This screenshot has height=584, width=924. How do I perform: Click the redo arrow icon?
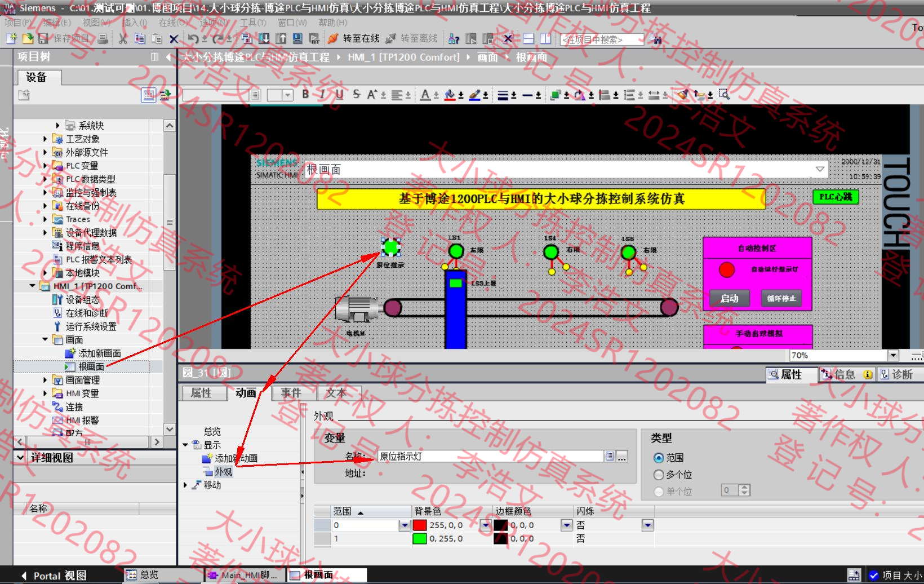[217, 38]
